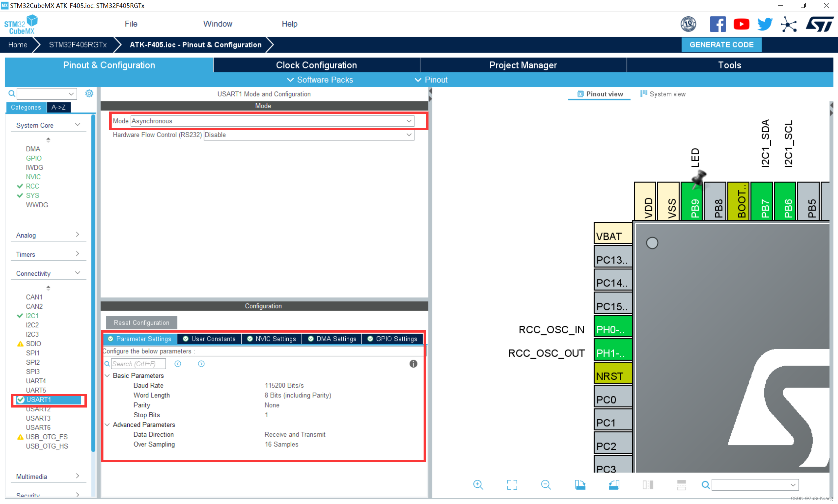Click the fit-to-screen icon below pinout
838x504 pixels.
tap(512, 485)
